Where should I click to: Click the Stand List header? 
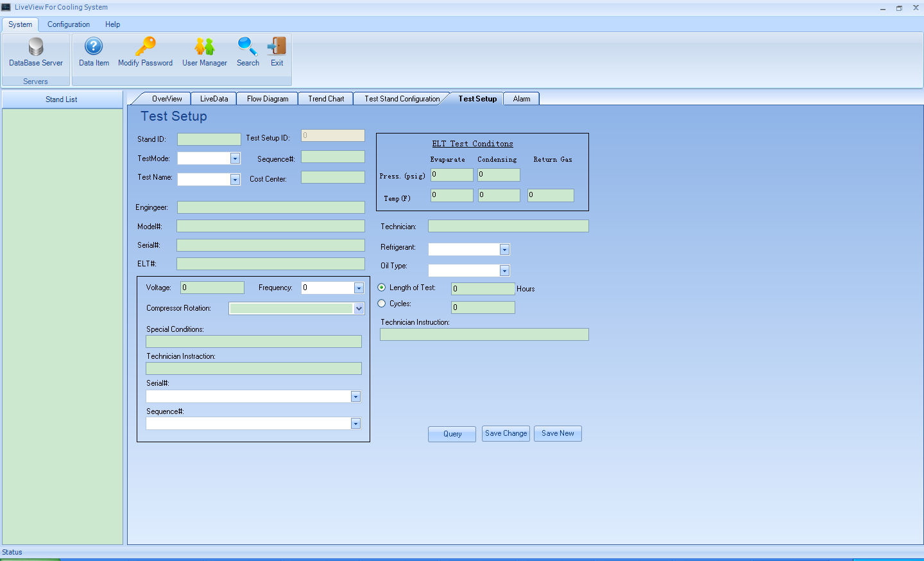pyautogui.click(x=62, y=99)
